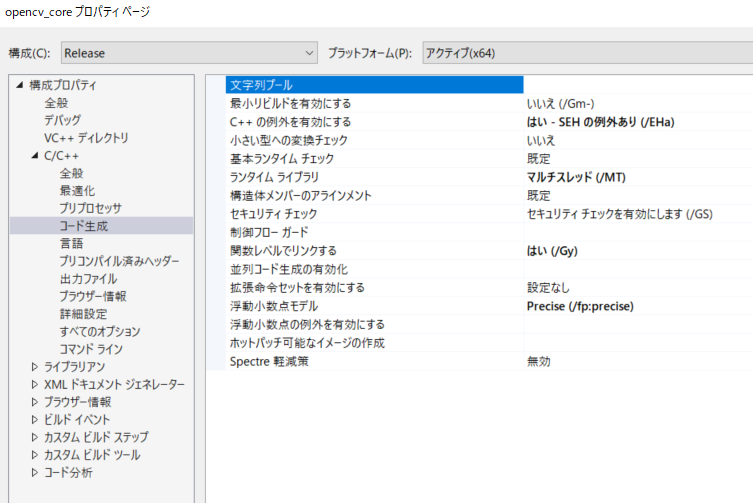
Task: Expand the コード分析 node
Action: click(35, 472)
